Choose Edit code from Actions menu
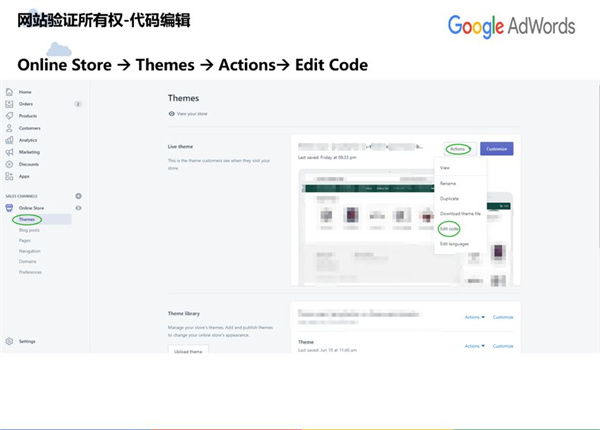The image size is (600, 430). [x=449, y=228]
